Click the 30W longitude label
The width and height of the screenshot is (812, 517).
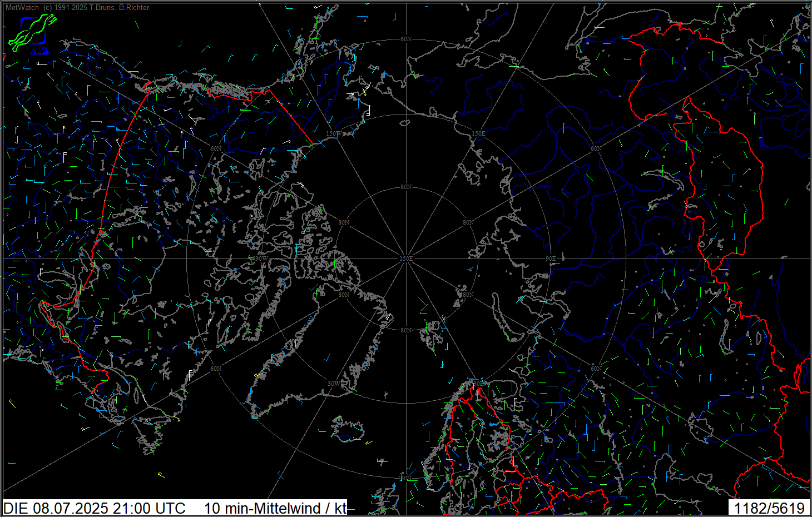[334, 384]
